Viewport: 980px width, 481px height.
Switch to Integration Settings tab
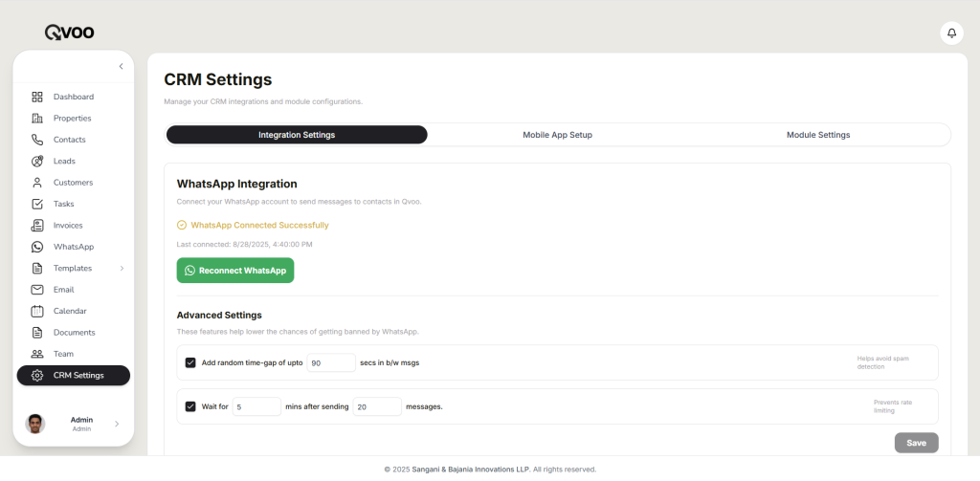297,135
